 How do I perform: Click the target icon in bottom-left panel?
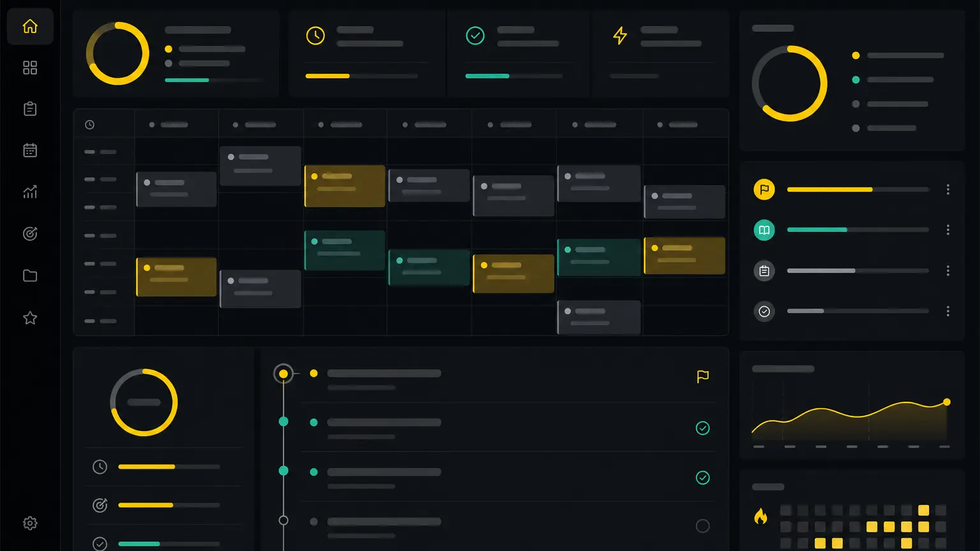(100, 506)
